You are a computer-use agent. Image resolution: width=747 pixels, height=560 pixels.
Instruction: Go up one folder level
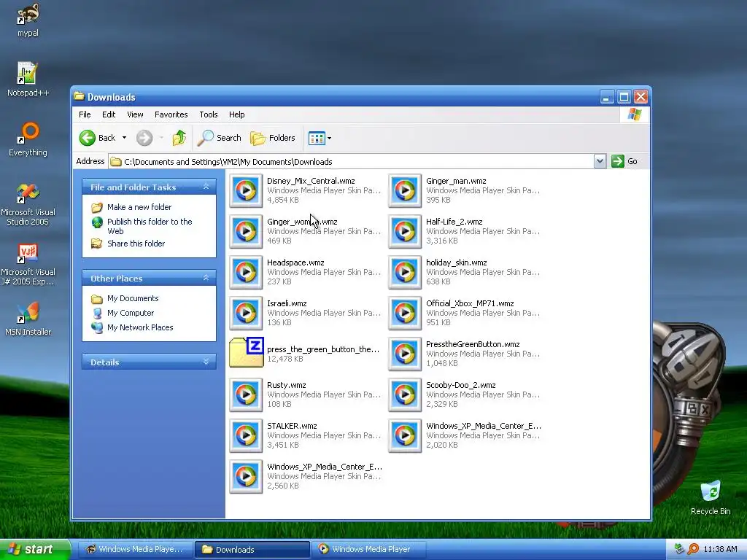pyautogui.click(x=179, y=138)
